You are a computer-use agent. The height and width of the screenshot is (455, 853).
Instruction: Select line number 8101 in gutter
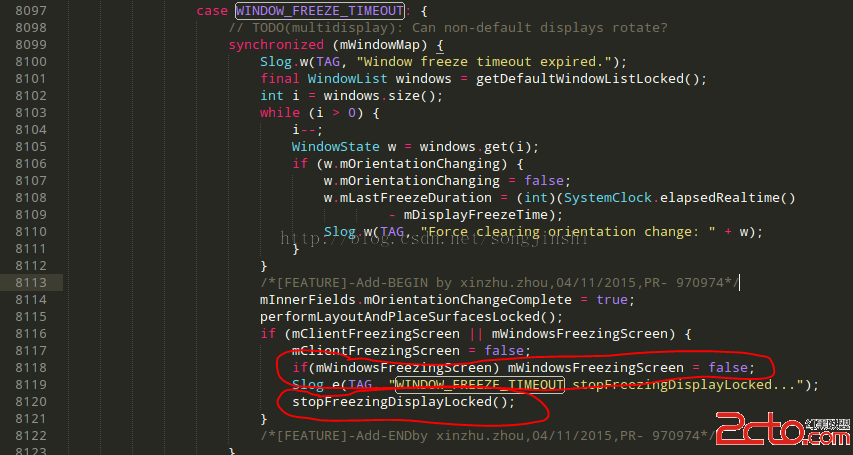(31, 79)
